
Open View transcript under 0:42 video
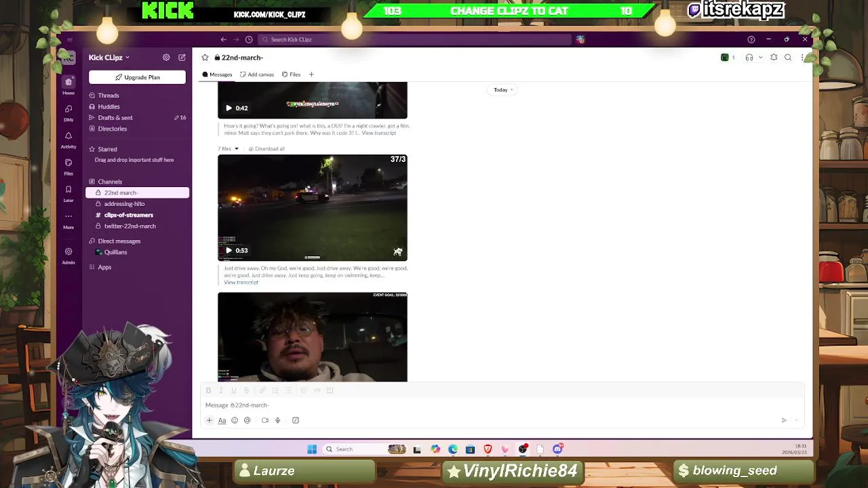point(378,133)
